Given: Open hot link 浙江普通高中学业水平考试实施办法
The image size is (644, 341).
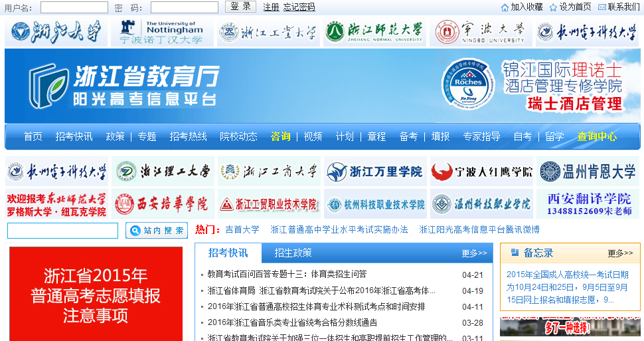Looking at the screenshot, I should pyautogui.click(x=339, y=230).
